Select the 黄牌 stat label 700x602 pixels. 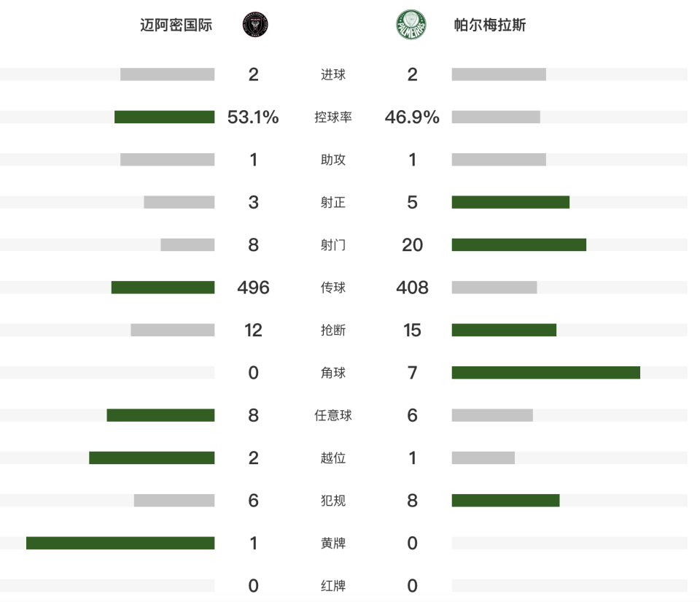[x=333, y=543]
